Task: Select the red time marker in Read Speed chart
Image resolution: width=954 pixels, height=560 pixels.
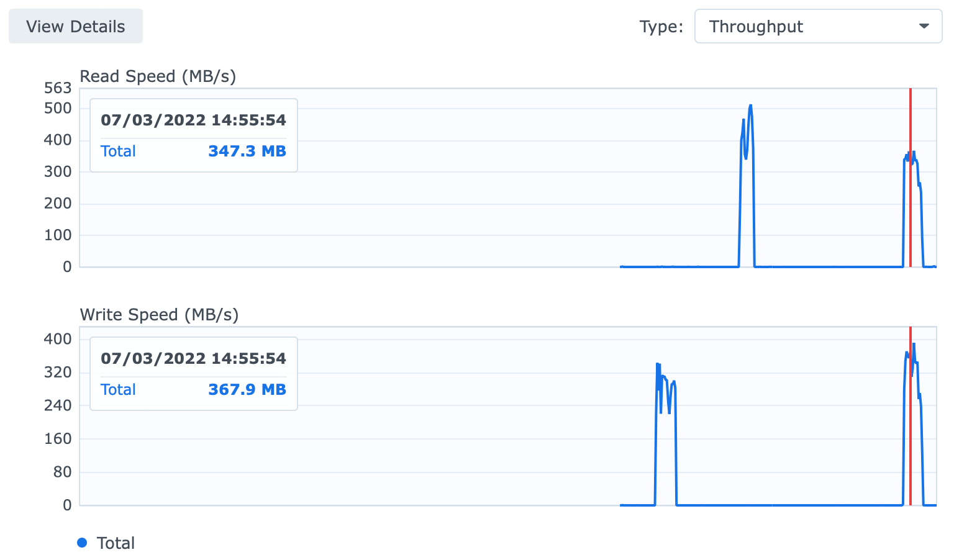Action: pyautogui.click(x=911, y=178)
